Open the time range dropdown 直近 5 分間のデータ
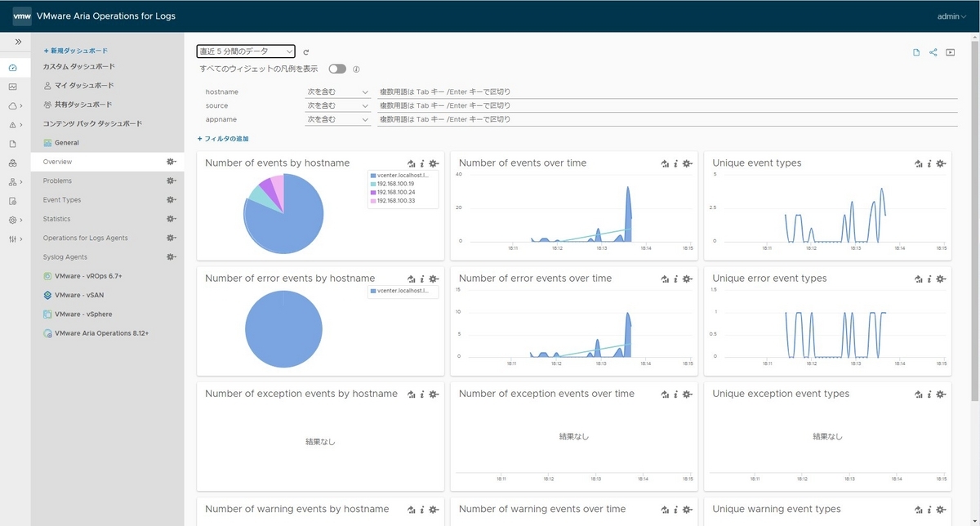 pyautogui.click(x=246, y=51)
